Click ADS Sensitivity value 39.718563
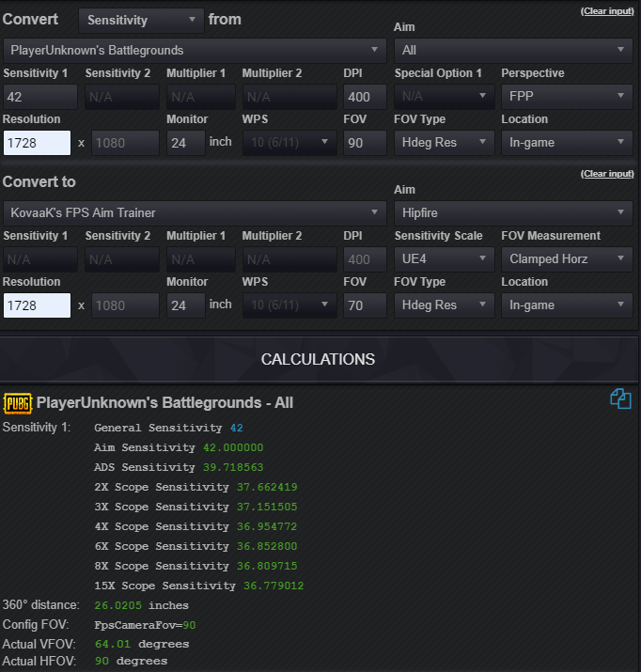Viewport: 641px width, 672px height. click(x=233, y=467)
